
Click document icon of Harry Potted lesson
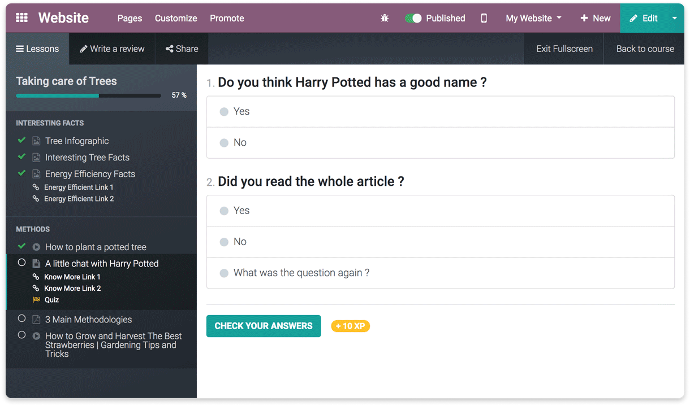pos(36,263)
